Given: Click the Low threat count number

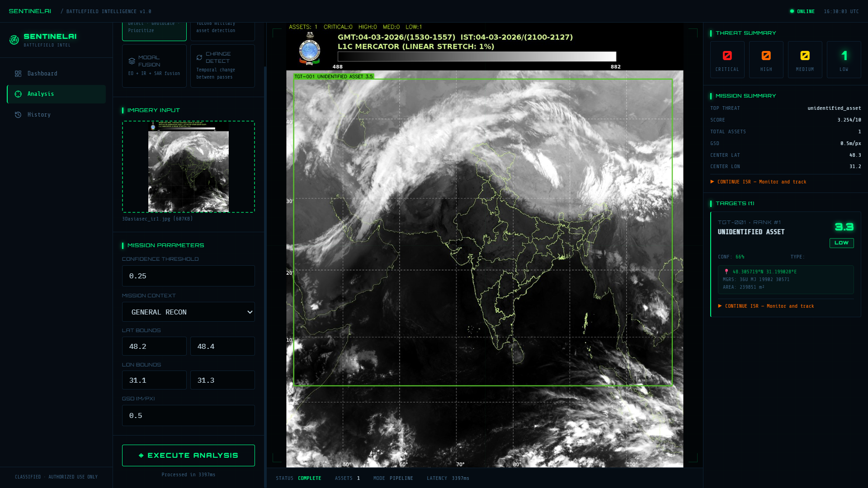Looking at the screenshot, I should click(844, 56).
